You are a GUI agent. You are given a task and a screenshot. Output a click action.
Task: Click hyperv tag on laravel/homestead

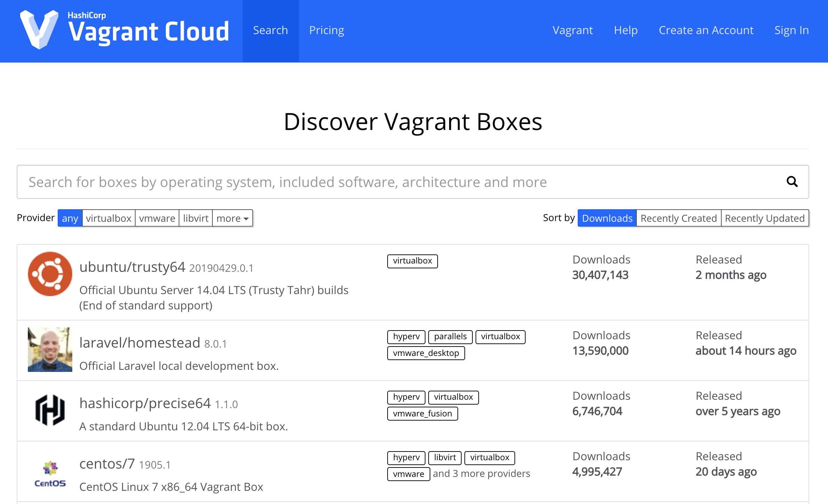[406, 337]
